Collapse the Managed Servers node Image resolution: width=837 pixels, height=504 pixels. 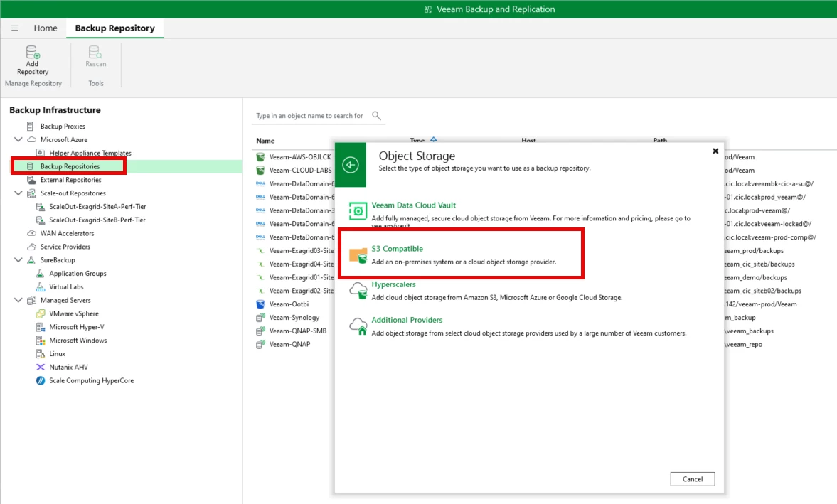pos(18,301)
